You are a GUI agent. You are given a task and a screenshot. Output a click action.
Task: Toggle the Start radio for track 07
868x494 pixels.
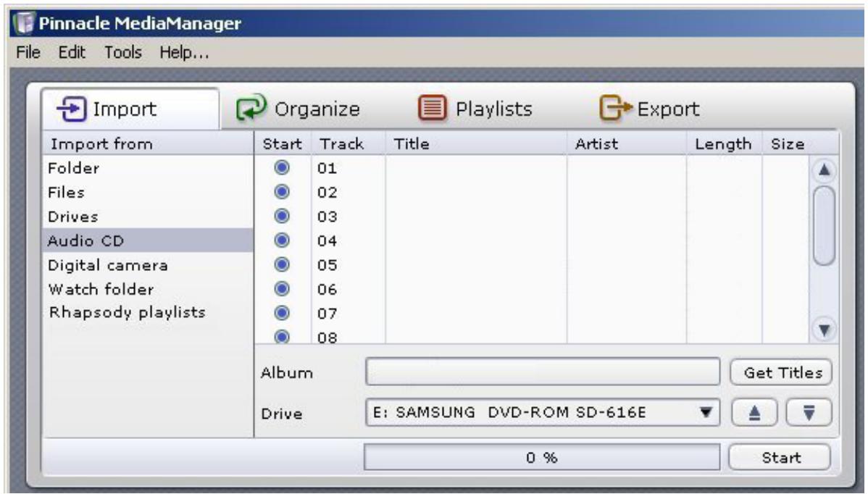(282, 313)
